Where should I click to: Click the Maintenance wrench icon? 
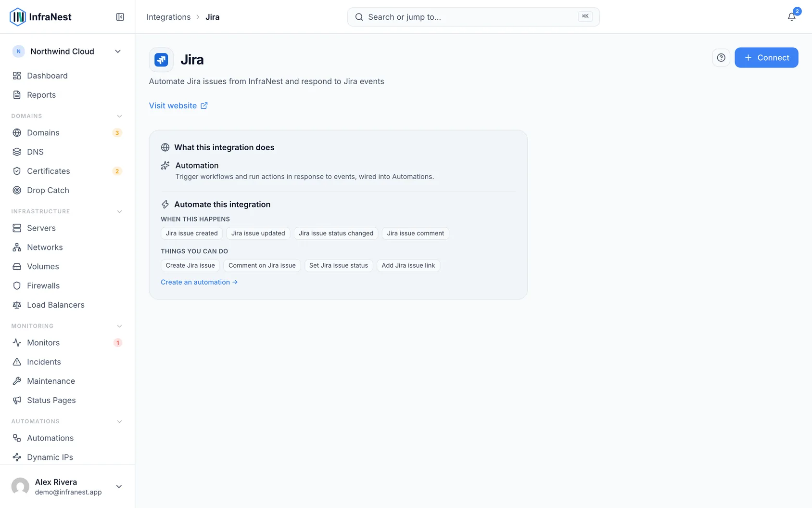click(17, 381)
